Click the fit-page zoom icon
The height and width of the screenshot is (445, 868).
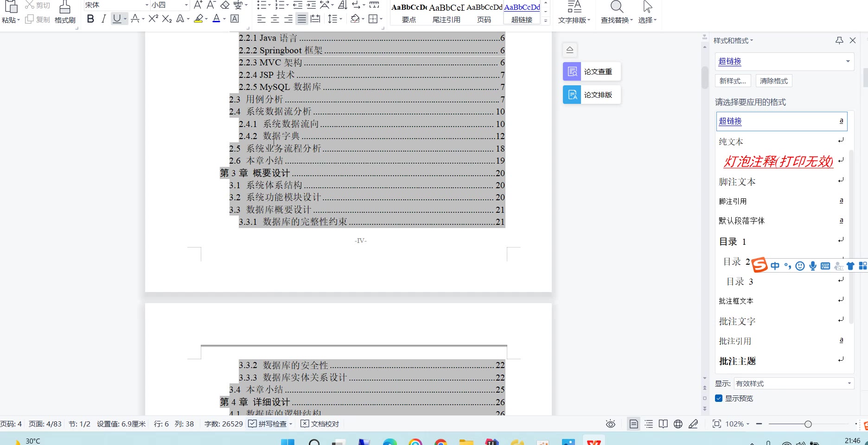click(x=717, y=424)
